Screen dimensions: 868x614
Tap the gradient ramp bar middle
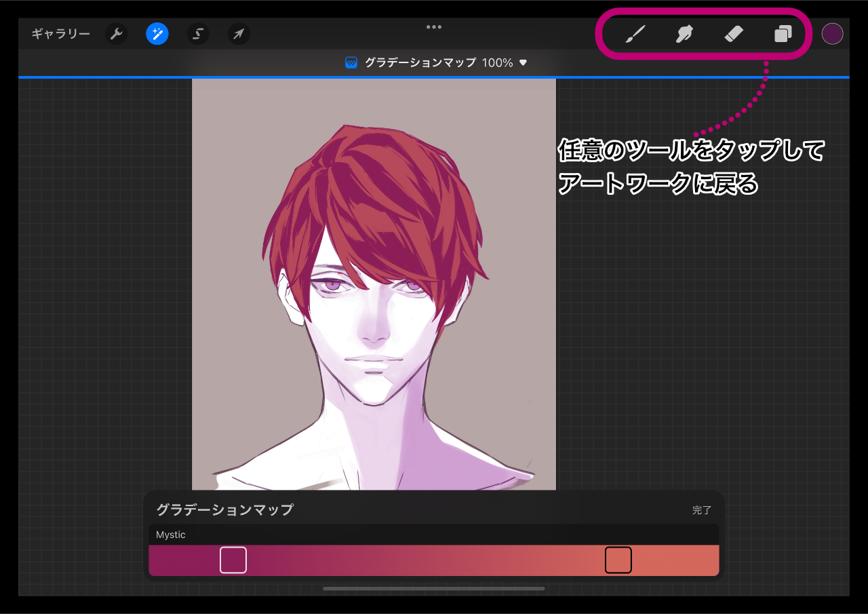coord(434,560)
